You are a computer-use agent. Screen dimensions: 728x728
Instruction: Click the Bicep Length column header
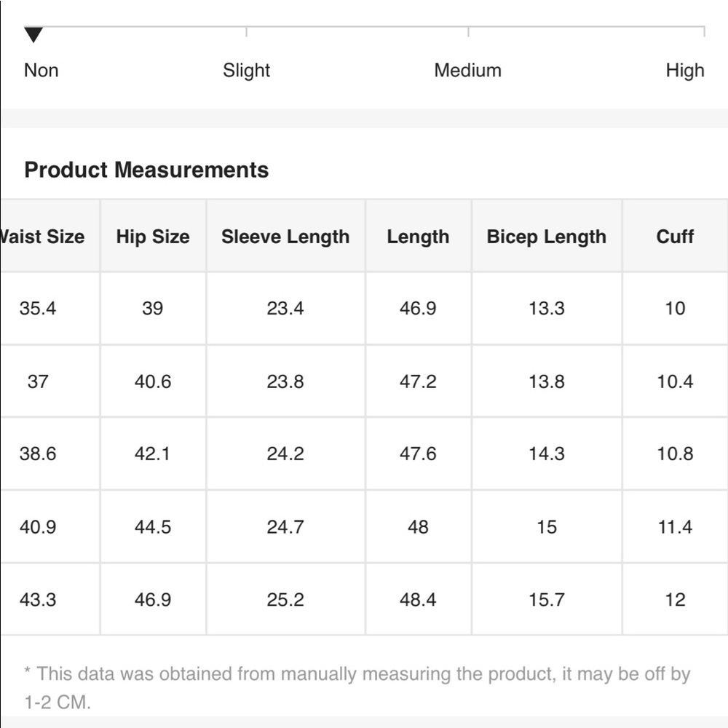point(547,236)
